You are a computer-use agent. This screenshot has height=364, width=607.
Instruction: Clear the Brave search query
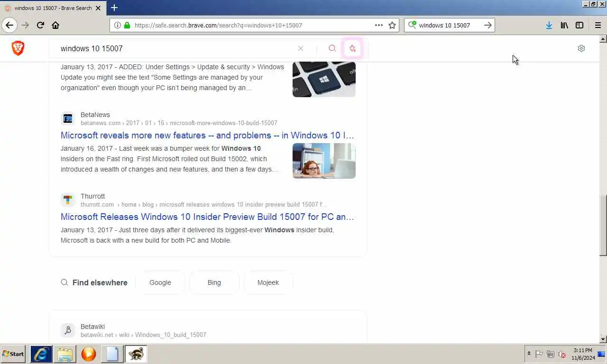(x=301, y=48)
